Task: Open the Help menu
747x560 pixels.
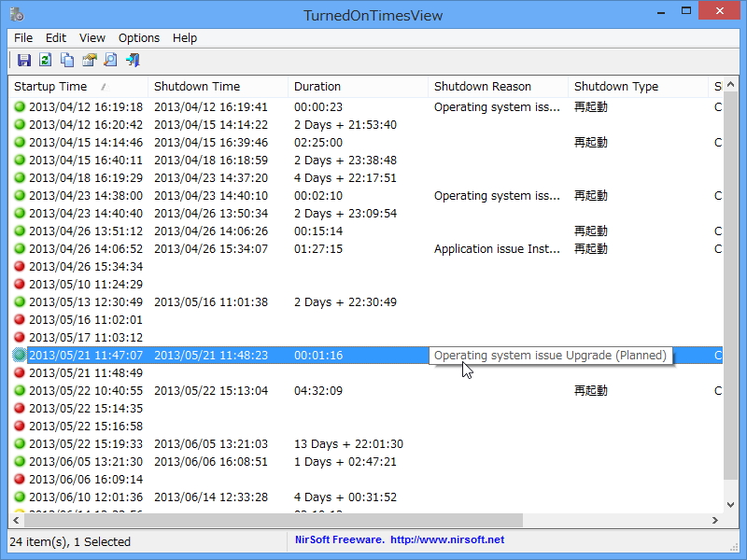Action: click(185, 38)
